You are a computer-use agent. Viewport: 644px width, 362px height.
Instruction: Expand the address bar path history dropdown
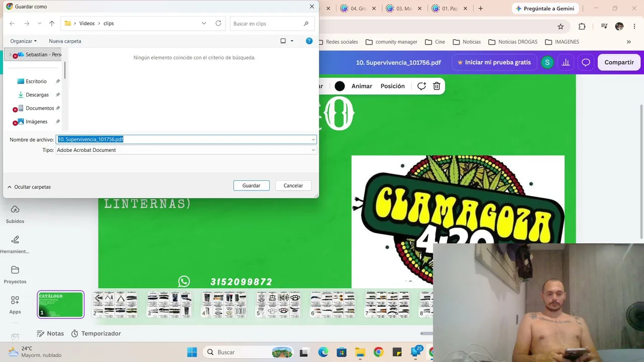(x=204, y=23)
